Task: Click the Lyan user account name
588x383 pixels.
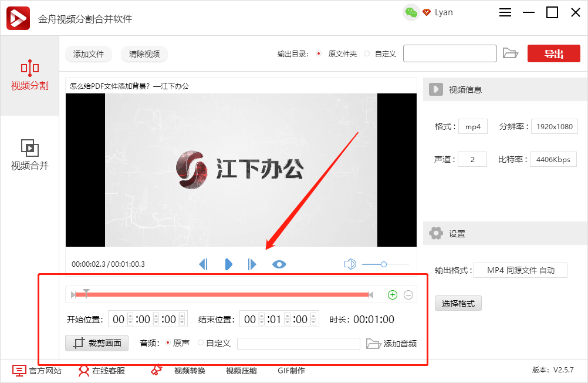Action: coord(444,12)
